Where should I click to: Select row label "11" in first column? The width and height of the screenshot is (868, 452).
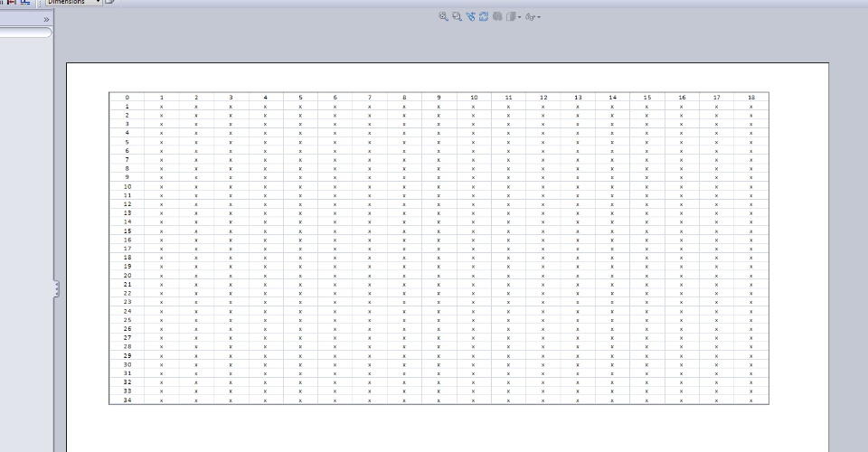127,195
